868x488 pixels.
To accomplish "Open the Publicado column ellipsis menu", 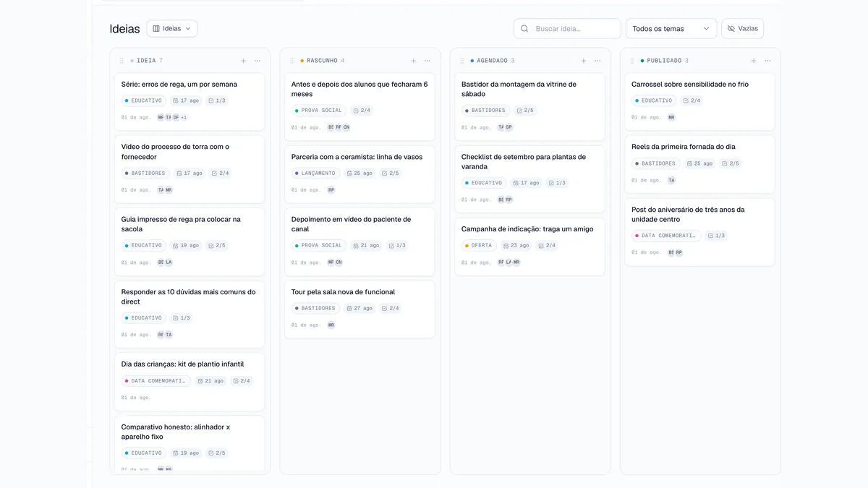I will pyautogui.click(x=767, y=61).
